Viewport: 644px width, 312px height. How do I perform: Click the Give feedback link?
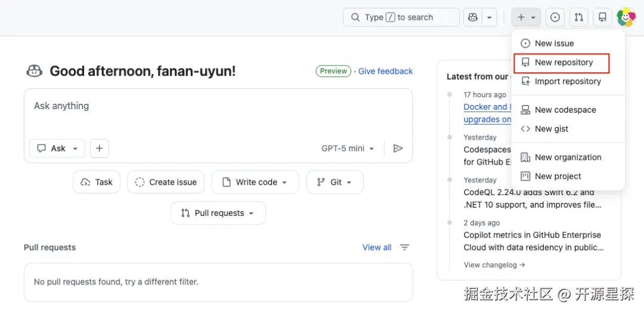(385, 71)
